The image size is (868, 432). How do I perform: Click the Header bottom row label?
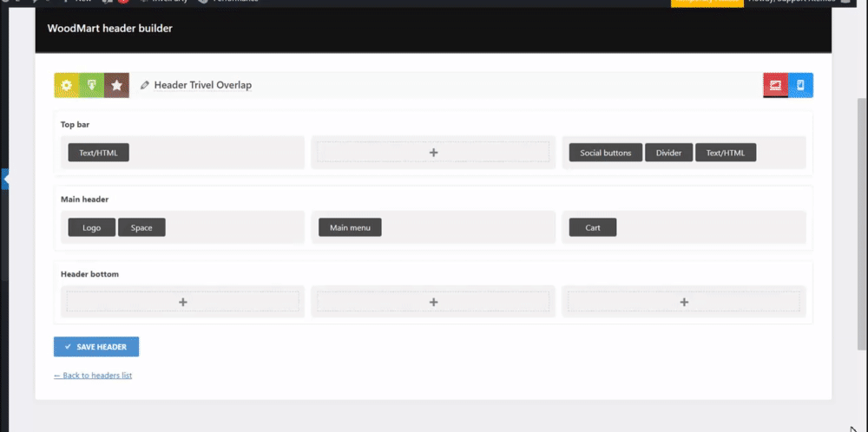tap(89, 274)
